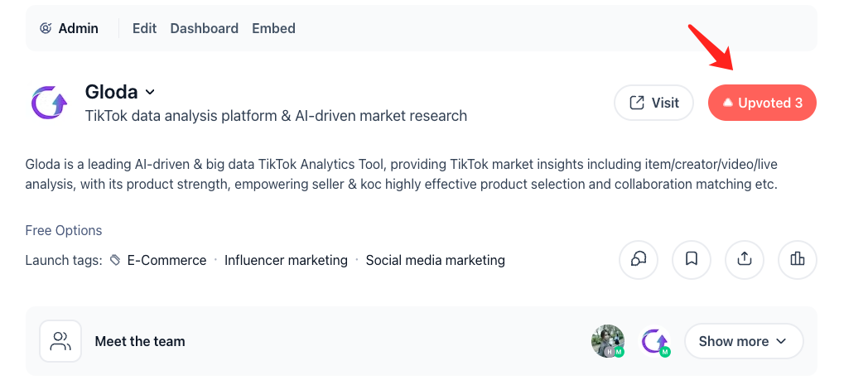The height and width of the screenshot is (380, 868).
Task: Toggle the Upvoted 3 button
Action: (x=762, y=103)
